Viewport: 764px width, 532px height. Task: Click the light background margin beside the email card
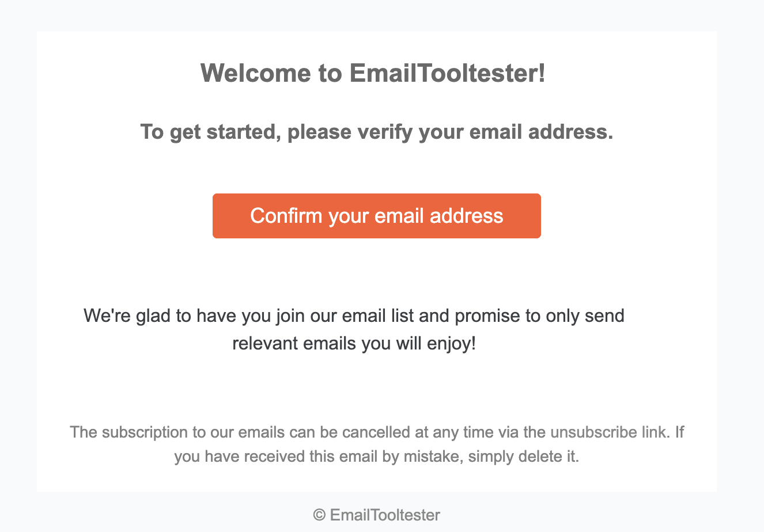17,265
